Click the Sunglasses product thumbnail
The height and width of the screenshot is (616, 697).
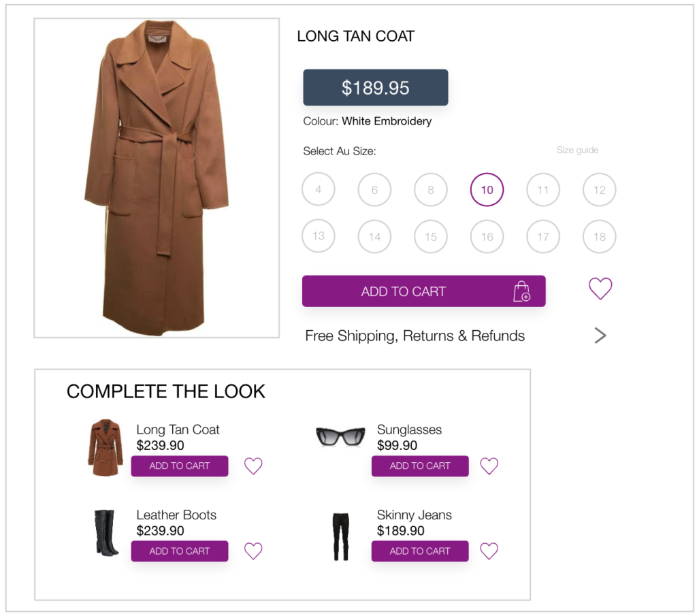(340, 436)
